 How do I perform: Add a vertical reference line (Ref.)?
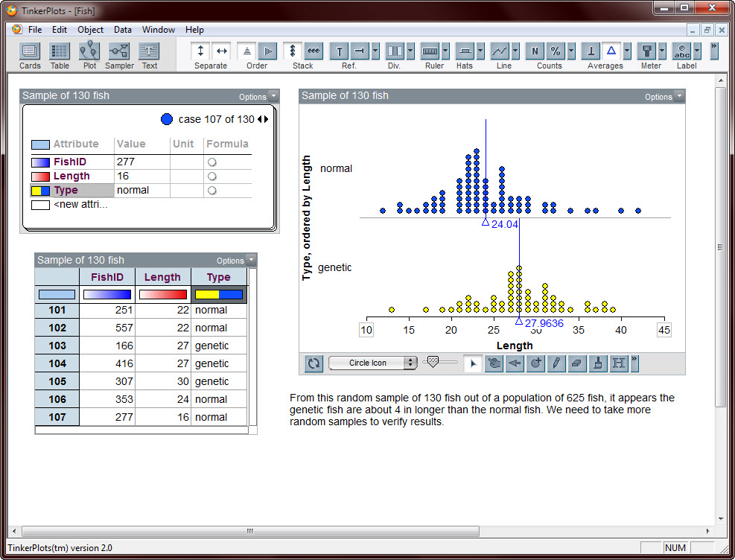tap(339, 51)
